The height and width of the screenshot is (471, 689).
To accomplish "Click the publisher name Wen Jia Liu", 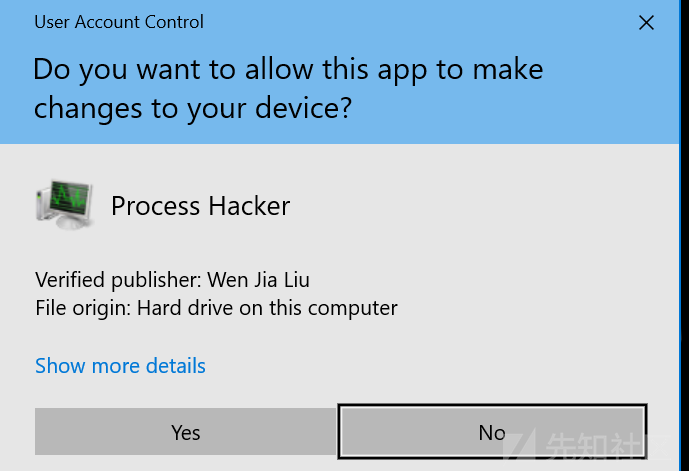I will click(258, 280).
